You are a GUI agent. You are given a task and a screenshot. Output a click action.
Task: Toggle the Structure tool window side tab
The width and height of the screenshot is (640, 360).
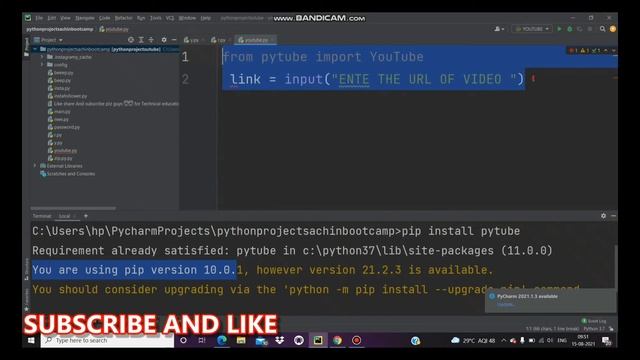(x=27, y=268)
